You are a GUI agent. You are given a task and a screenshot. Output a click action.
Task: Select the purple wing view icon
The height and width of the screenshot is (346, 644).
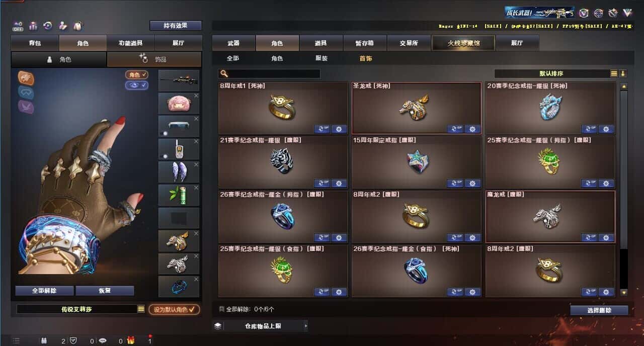point(26,107)
